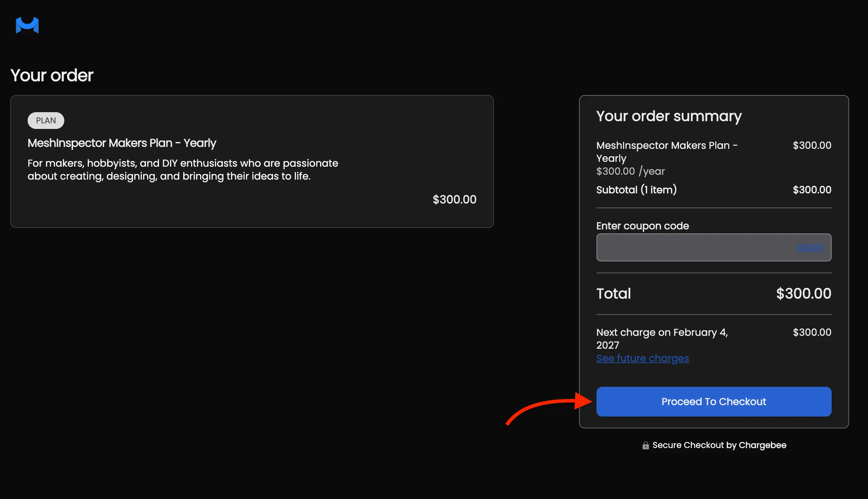Screen dimensions: 868x499
Task: Click the Total label
Action: (613, 294)
